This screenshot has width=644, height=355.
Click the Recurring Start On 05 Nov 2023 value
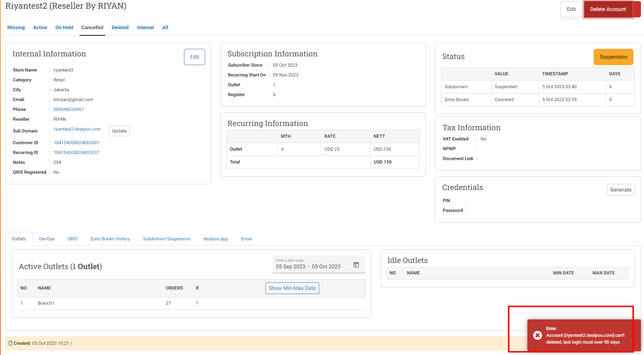pyautogui.click(x=285, y=75)
